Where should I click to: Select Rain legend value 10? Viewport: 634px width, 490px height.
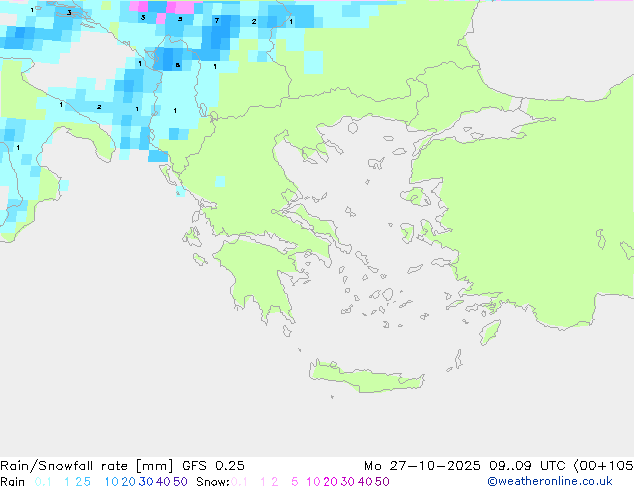tap(111, 482)
